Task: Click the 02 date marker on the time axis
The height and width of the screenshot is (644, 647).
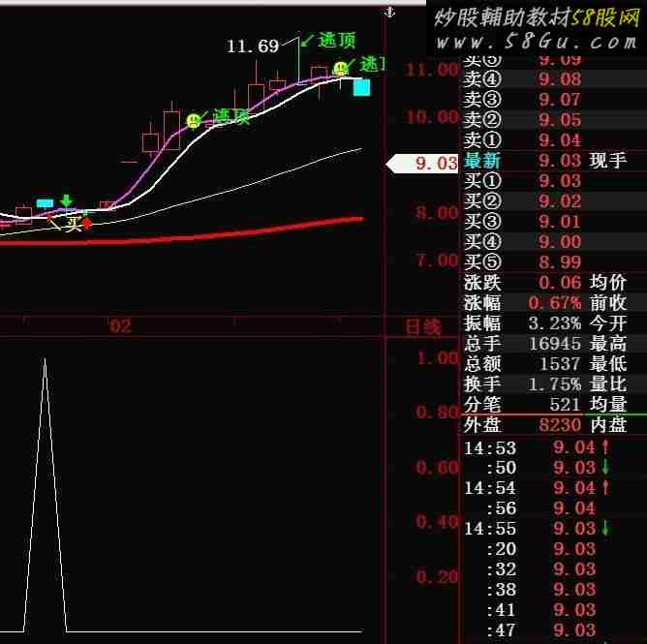Action: (120, 326)
